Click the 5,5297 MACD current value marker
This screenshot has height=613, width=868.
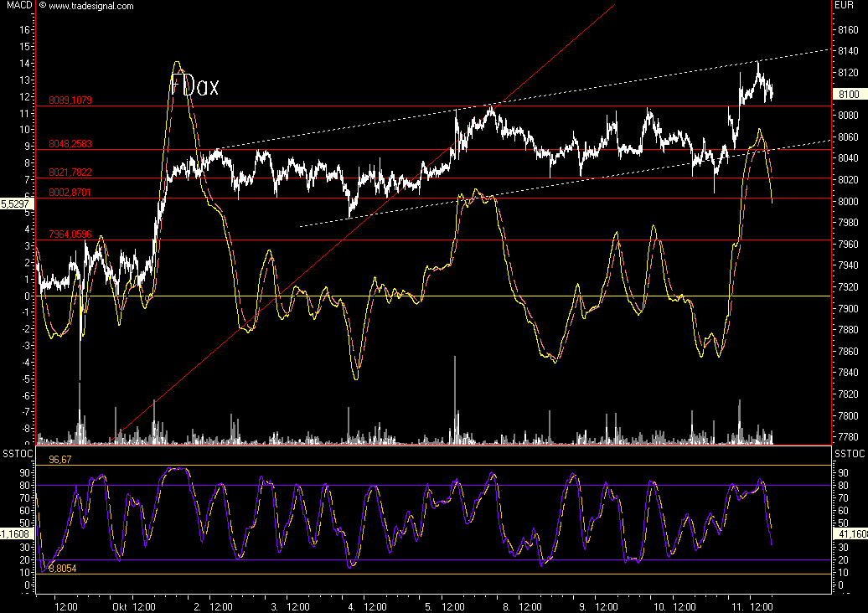[x=15, y=203]
